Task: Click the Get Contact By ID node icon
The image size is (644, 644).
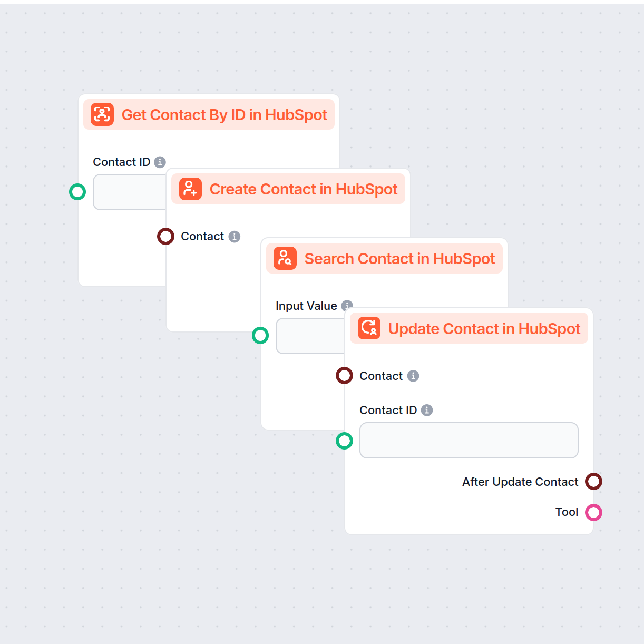Action: pyautogui.click(x=101, y=114)
